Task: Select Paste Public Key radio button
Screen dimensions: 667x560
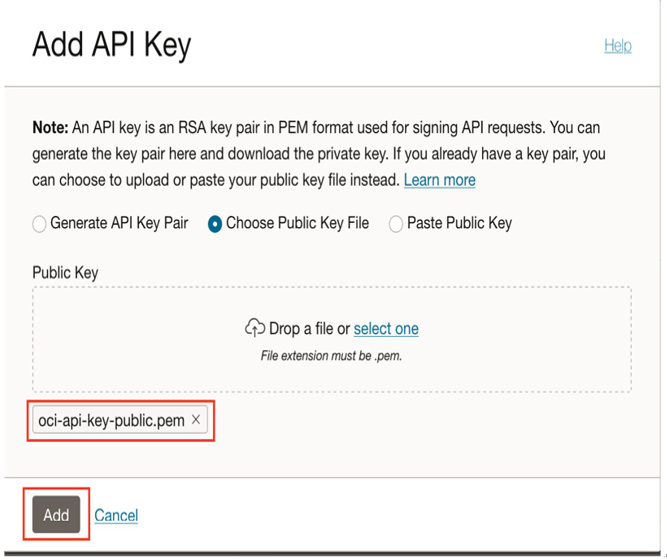Action: pyautogui.click(x=396, y=224)
